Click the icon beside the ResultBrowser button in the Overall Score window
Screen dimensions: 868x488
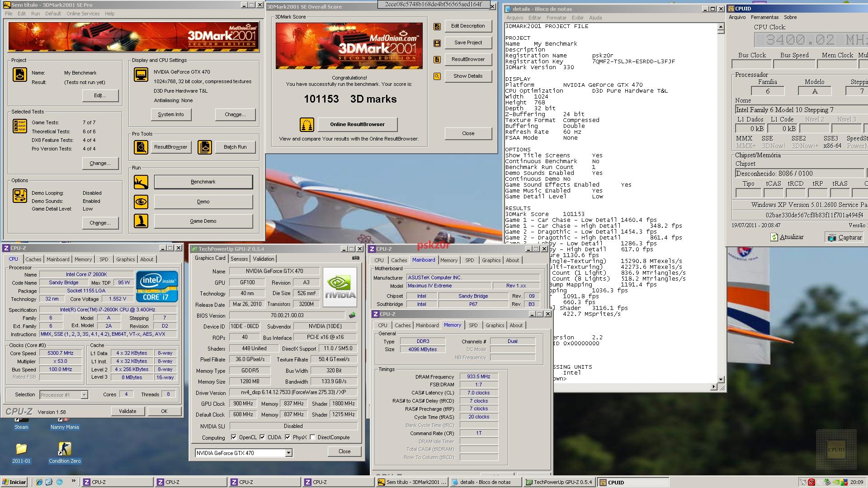(437, 60)
